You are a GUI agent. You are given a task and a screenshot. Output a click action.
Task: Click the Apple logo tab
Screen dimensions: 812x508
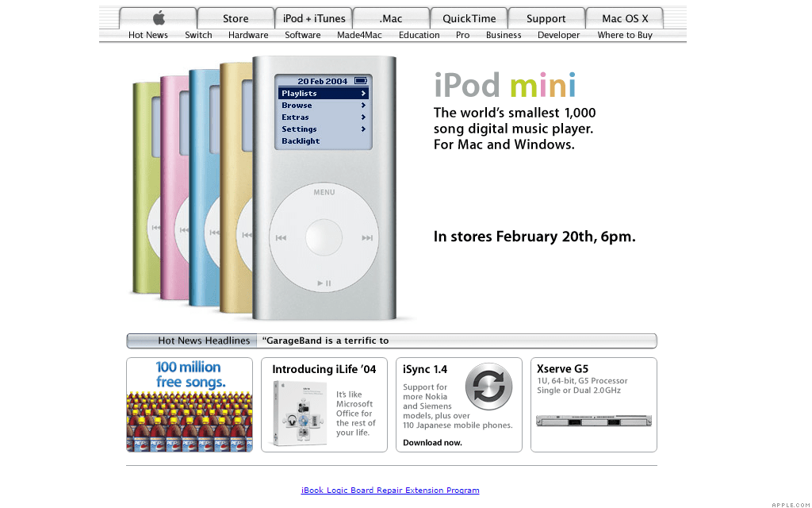pos(157,17)
